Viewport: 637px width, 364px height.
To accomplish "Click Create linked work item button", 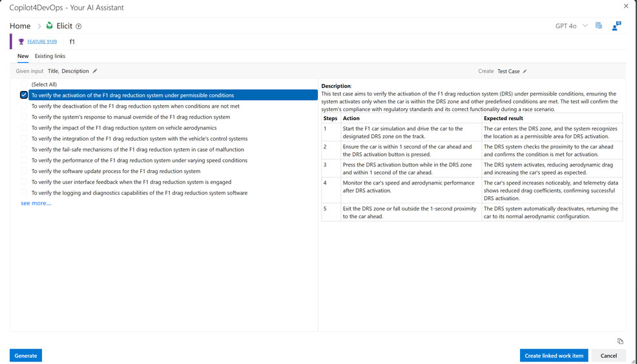I will [554, 356].
